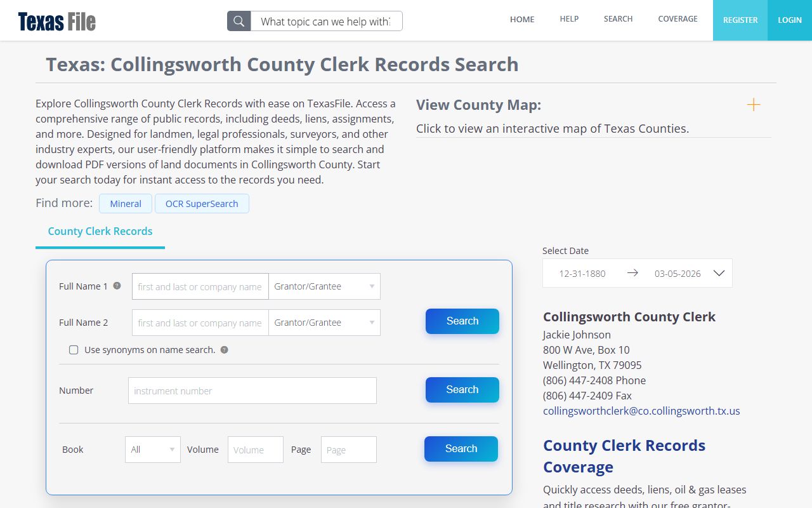Click the View County Map heading
The width and height of the screenshot is (812, 508).
coord(479,105)
